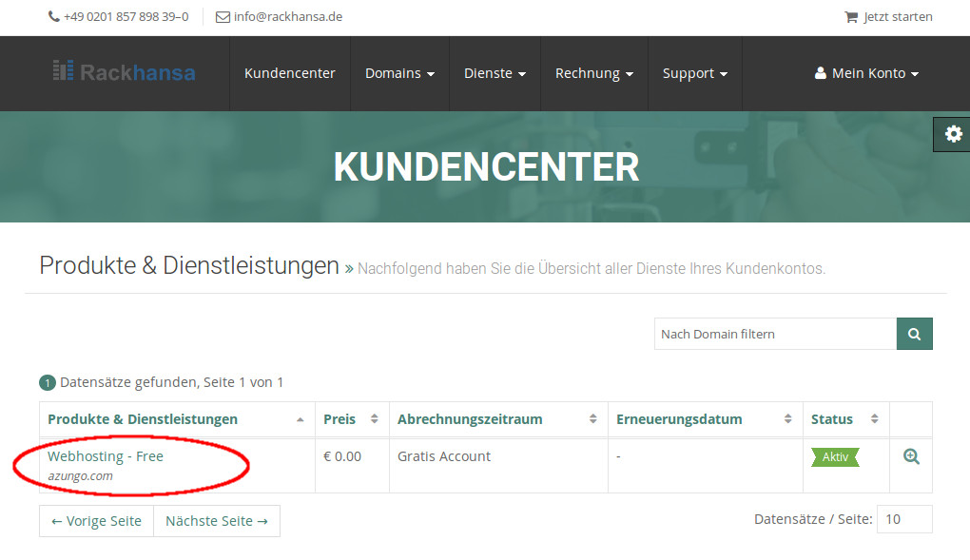Open the Dienste dropdown menu
This screenshot has height=560, width=970.
[x=495, y=73]
